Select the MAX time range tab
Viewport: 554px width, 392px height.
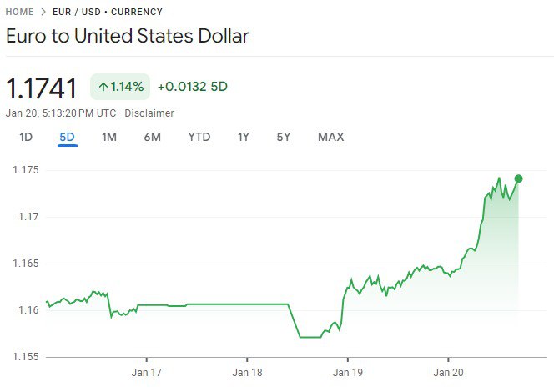(330, 138)
